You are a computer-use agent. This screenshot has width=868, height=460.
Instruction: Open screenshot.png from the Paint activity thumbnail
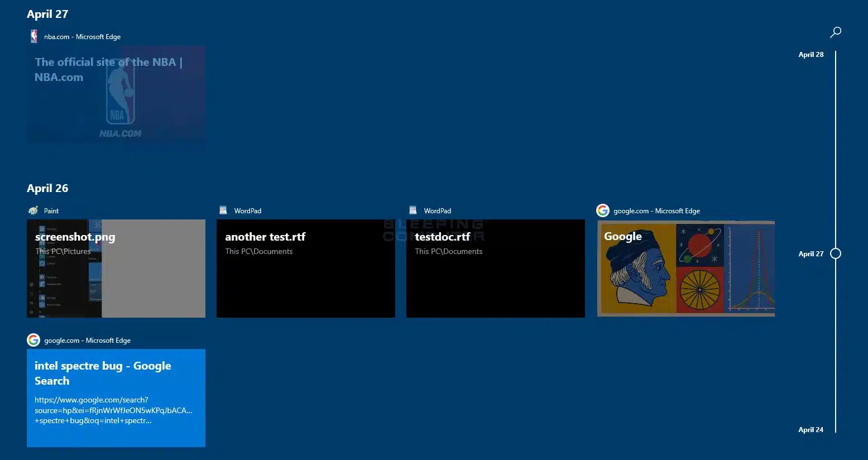click(116, 269)
